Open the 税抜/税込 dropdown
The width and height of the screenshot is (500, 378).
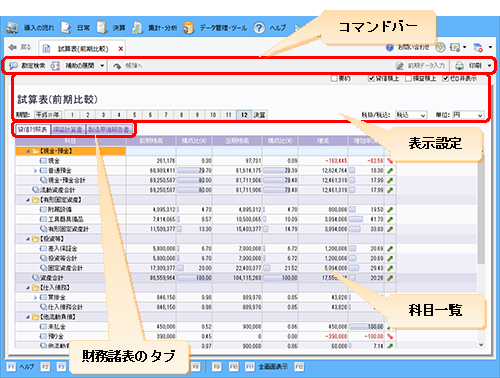point(411,115)
